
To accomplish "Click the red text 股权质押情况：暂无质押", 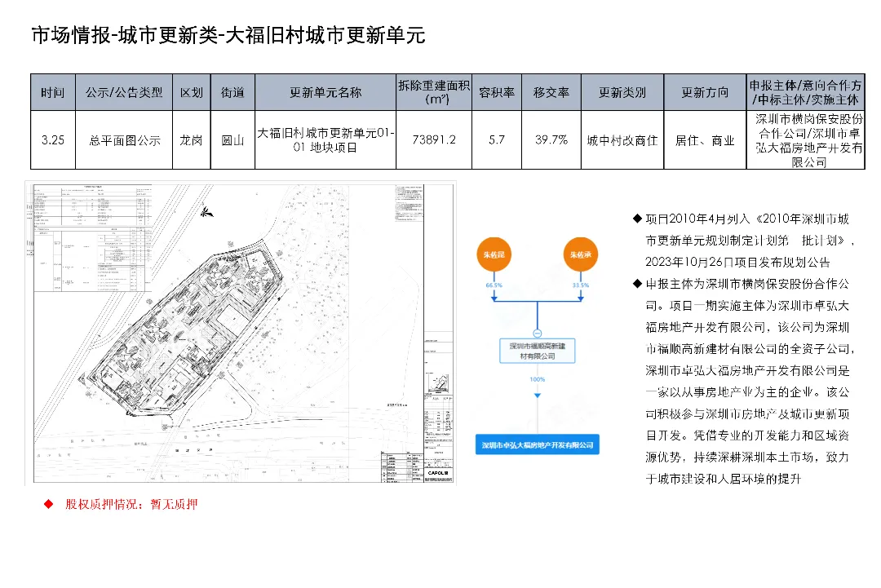I will coord(131,504).
